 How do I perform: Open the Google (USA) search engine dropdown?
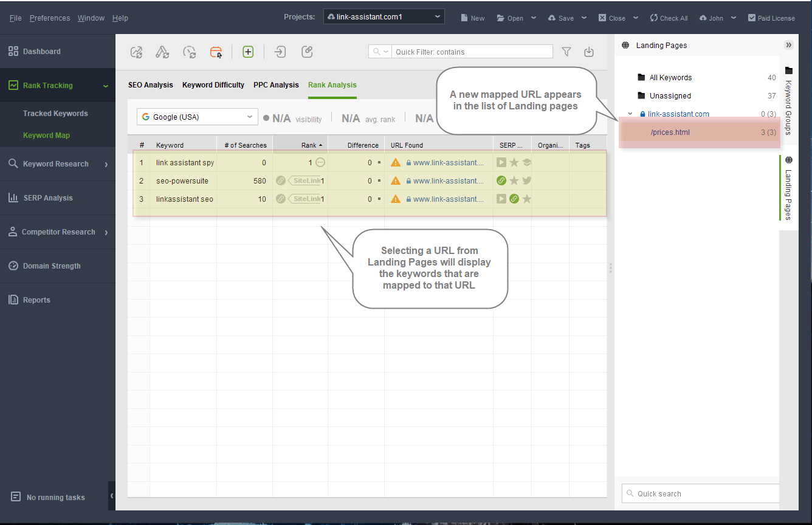point(197,117)
